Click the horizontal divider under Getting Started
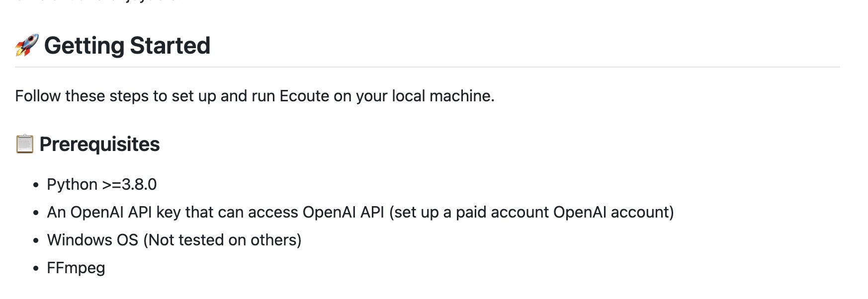The image size is (868, 299). 428,67
